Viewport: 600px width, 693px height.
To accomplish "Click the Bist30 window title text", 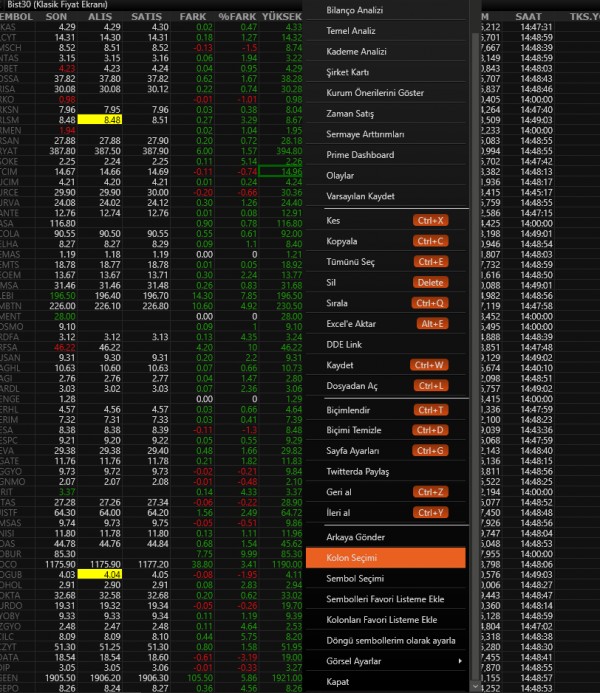I will point(57,5).
